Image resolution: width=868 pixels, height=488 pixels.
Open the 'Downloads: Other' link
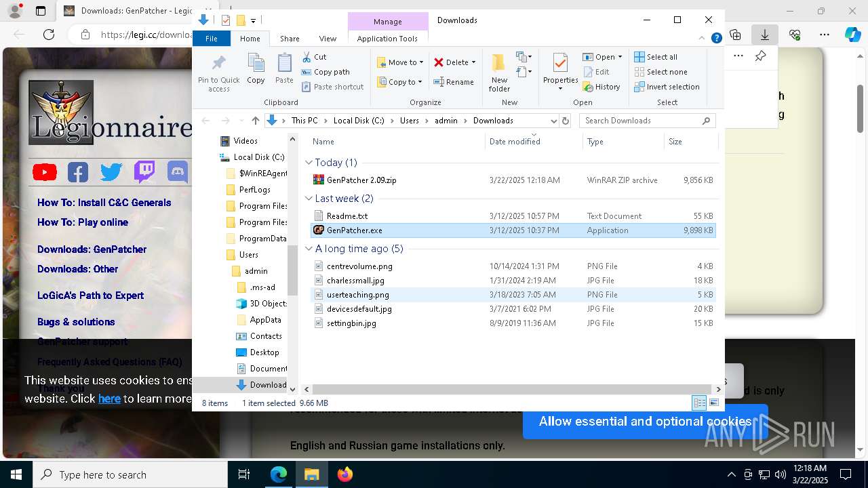point(77,269)
